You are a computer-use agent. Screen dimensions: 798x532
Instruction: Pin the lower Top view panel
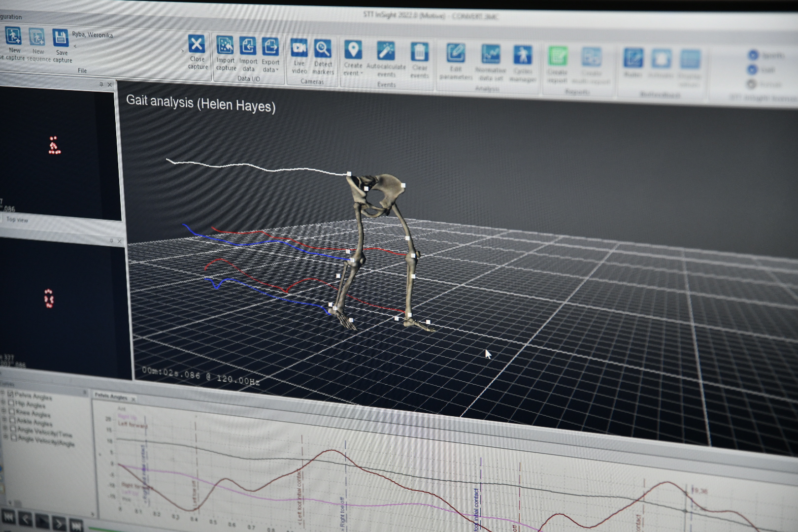pos(111,240)
